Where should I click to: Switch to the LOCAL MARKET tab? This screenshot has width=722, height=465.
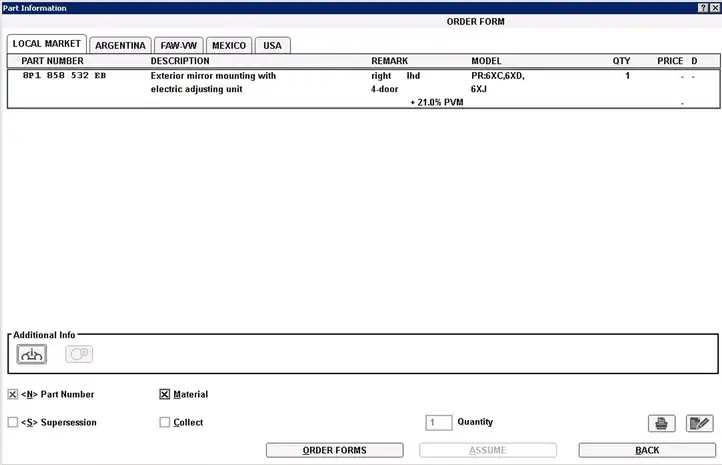(47, 44)
